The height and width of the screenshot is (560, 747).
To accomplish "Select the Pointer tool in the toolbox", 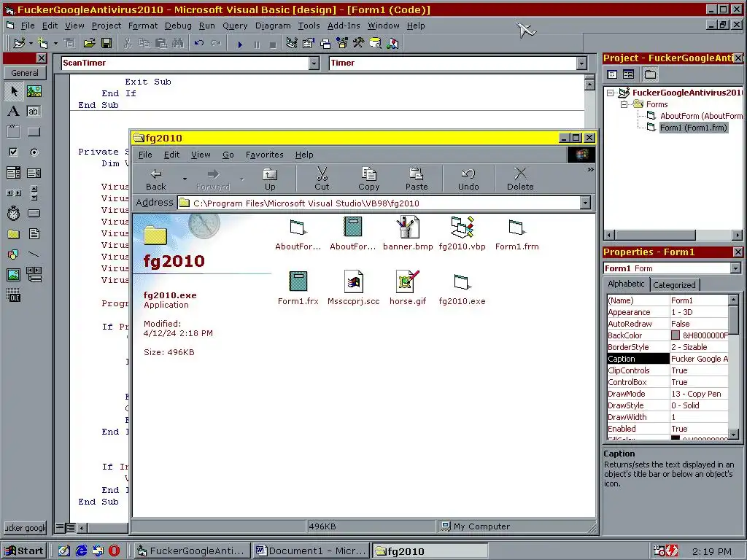I will point(14,91).
